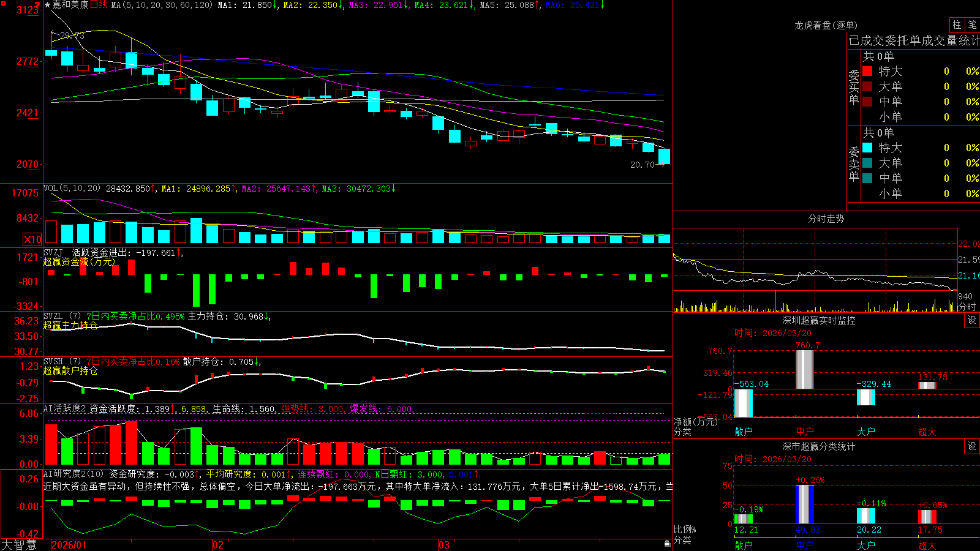Click the SVZJ indicator name label
The width and height of the screenshot is (980, 551).
coord(53,252)
